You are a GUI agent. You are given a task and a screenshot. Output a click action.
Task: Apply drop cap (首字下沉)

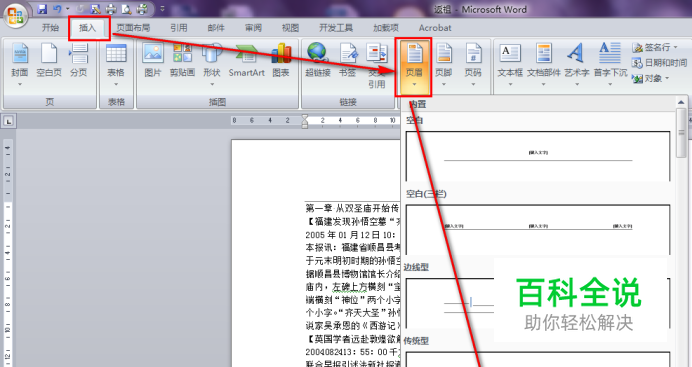coord(610,64)
